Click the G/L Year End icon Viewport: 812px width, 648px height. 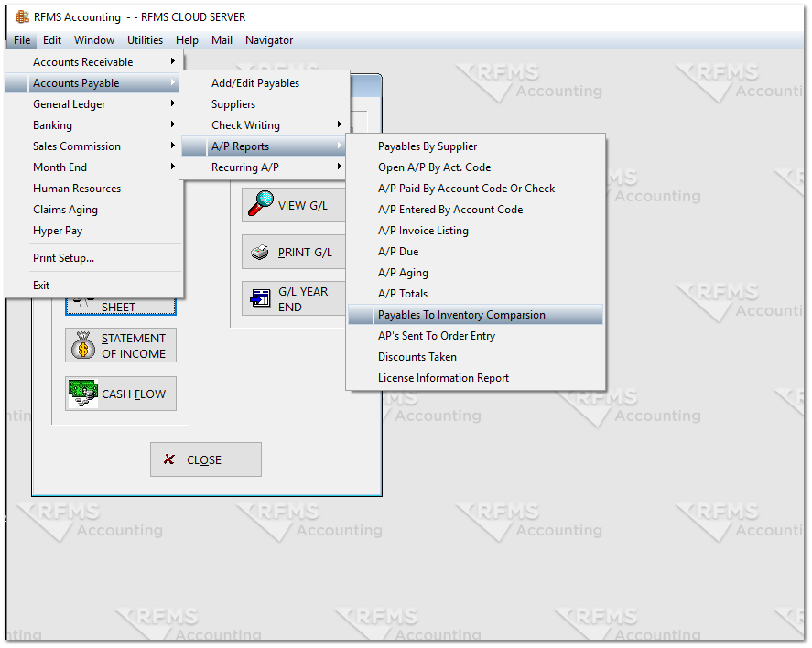(260, 298)
